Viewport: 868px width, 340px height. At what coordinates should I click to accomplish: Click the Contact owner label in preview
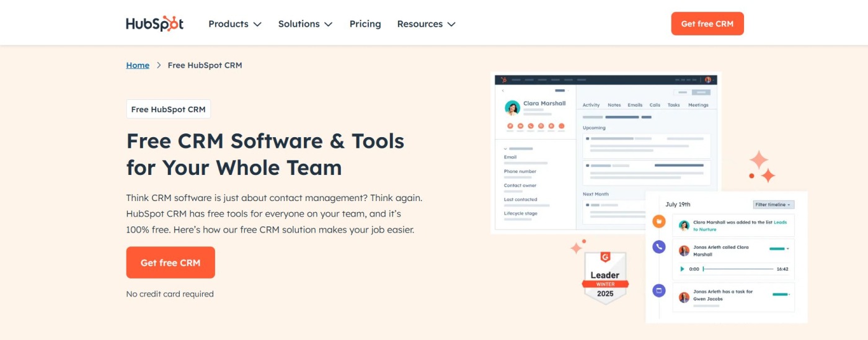tap(520, 186)
